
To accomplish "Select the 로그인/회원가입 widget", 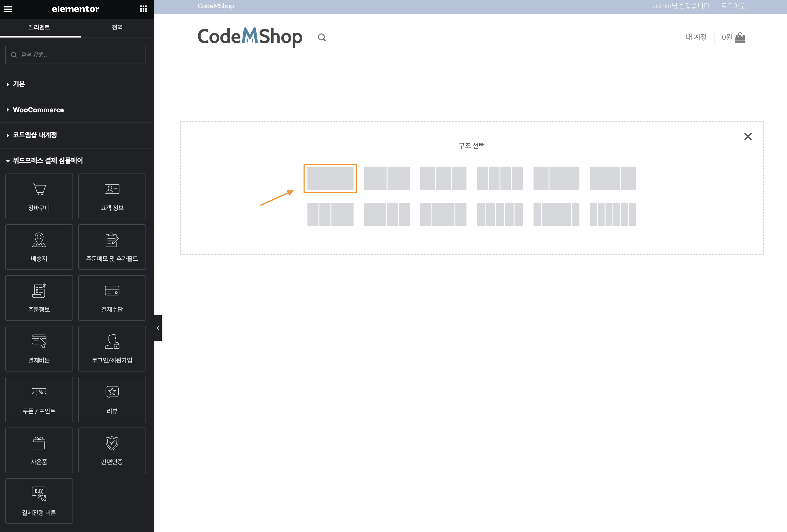I will (112, 349).
